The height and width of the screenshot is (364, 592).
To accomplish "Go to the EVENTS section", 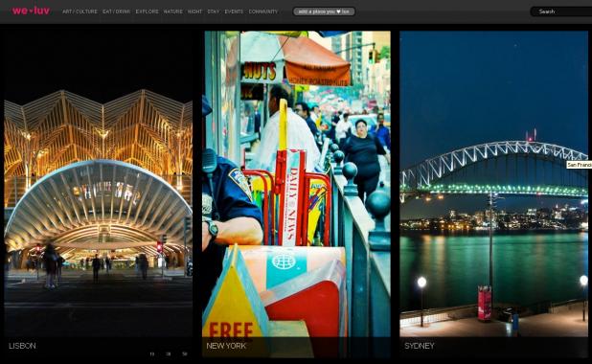I will pyautogui.click(x=234, y=11).
